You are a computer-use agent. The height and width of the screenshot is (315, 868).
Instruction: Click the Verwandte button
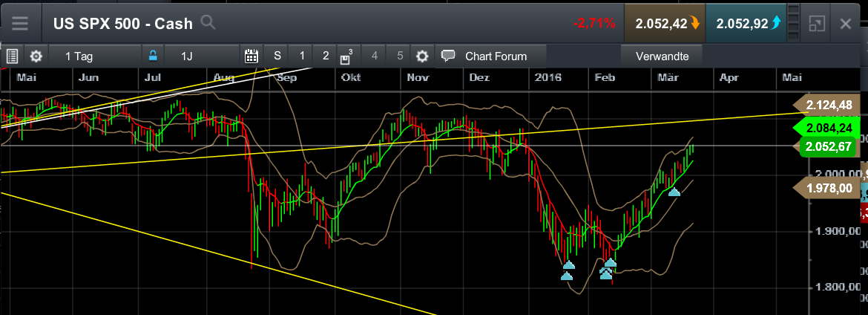(x=662, y=56)
